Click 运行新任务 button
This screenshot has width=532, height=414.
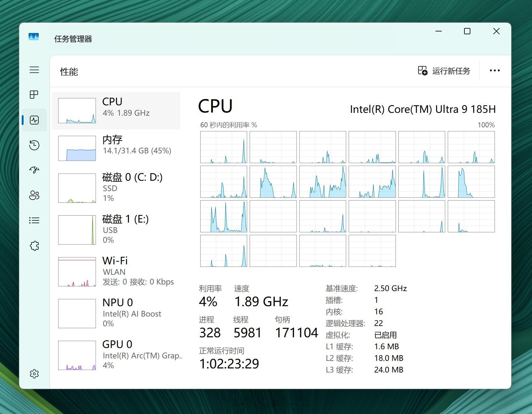tap(444, 71)
